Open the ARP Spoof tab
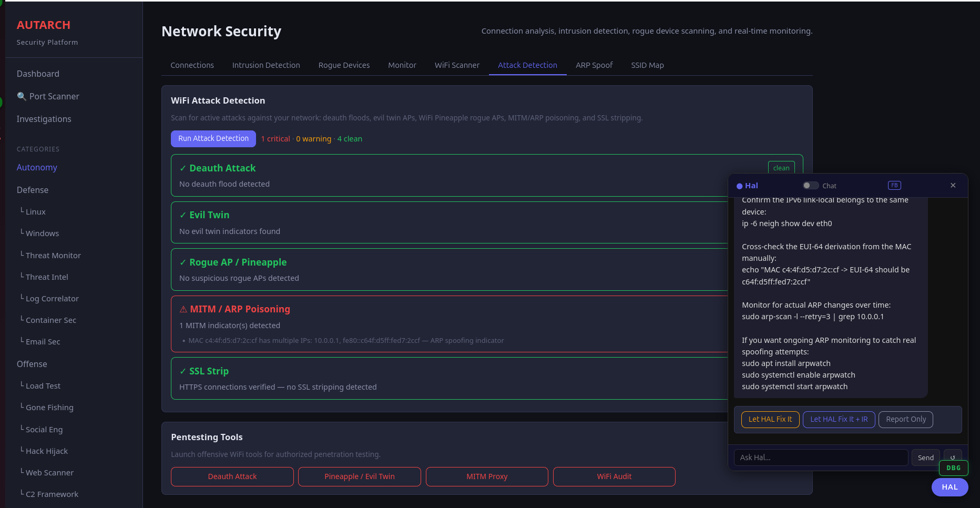Viewport: 980px width, 508px height. [594, 65]
